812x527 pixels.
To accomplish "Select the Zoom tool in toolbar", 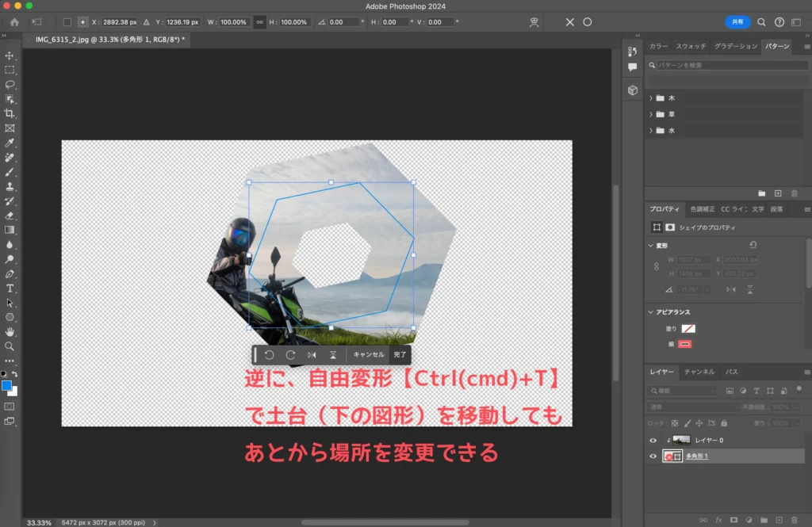I will coord(10,346).
